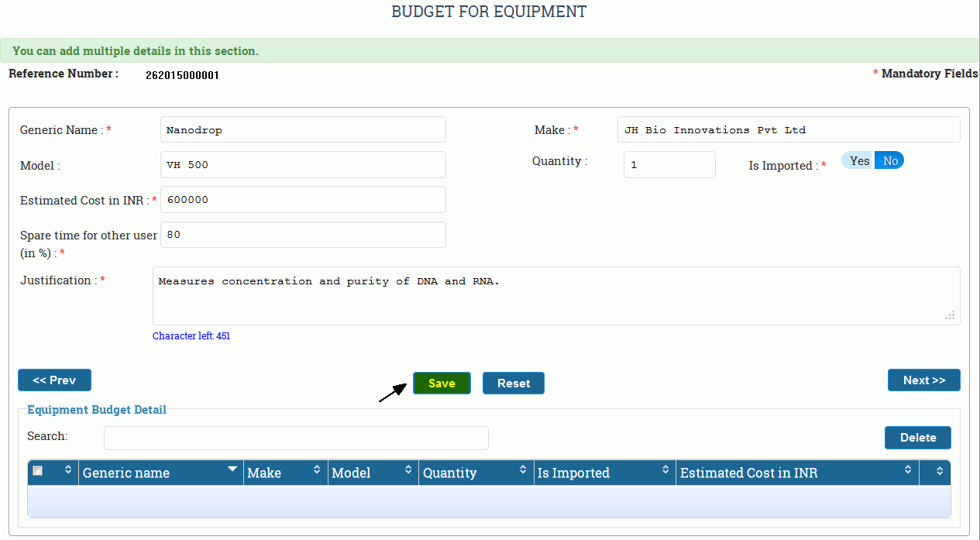This screenshot has height=540, width=980.
Task: Reset the equipment form
Action: pyautogui.click(x=514, y=384)
